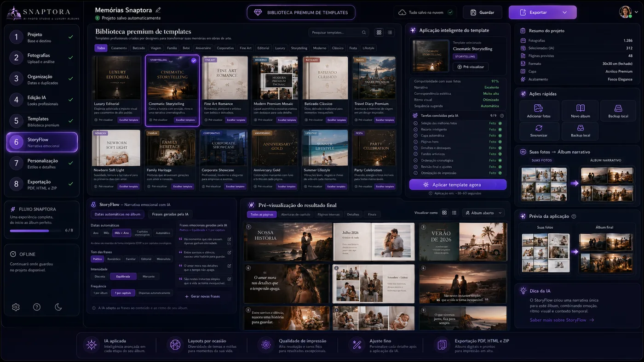
Task: Click Escolher template on Luxury Editorial card
Action: 128,120
